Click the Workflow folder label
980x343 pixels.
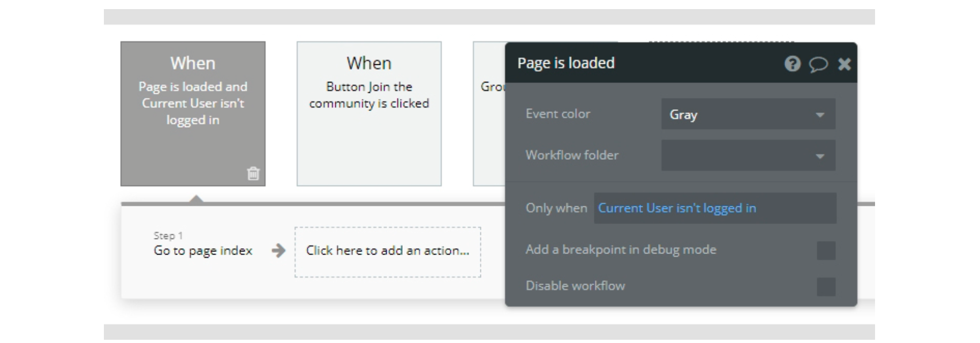571,155
